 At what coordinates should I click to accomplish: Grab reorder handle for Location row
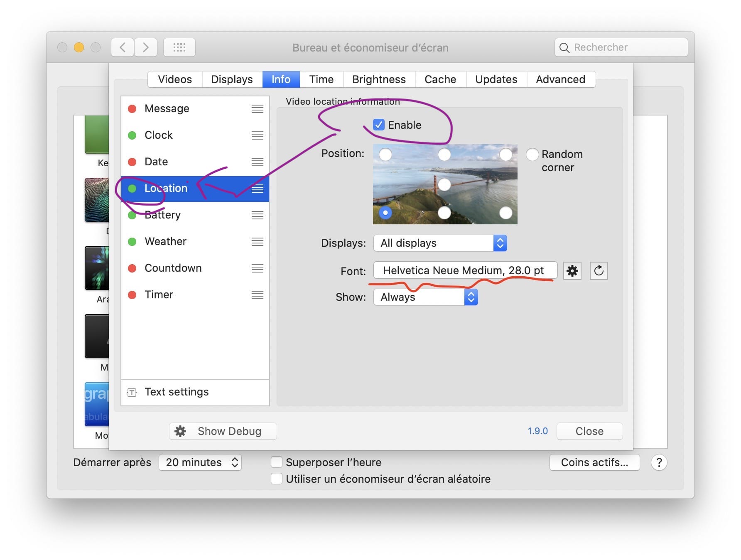pos(258,189)
